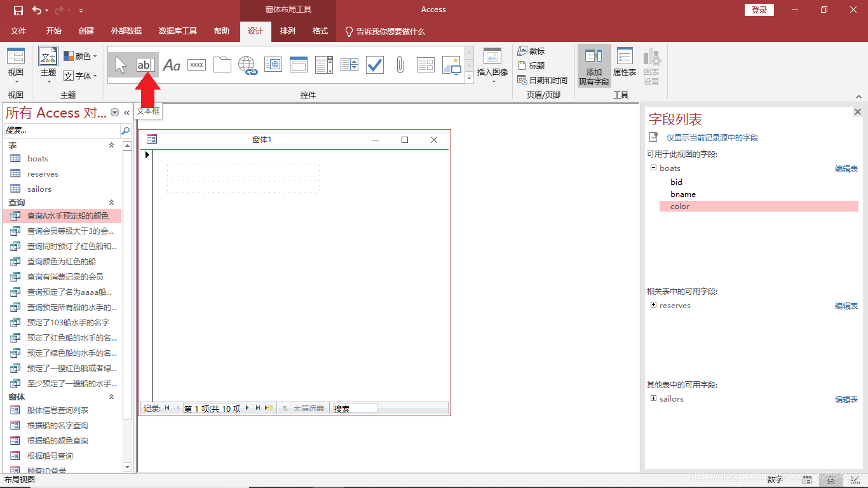Click 编辑表 link next to boats
868x488 pixels.
846,168
